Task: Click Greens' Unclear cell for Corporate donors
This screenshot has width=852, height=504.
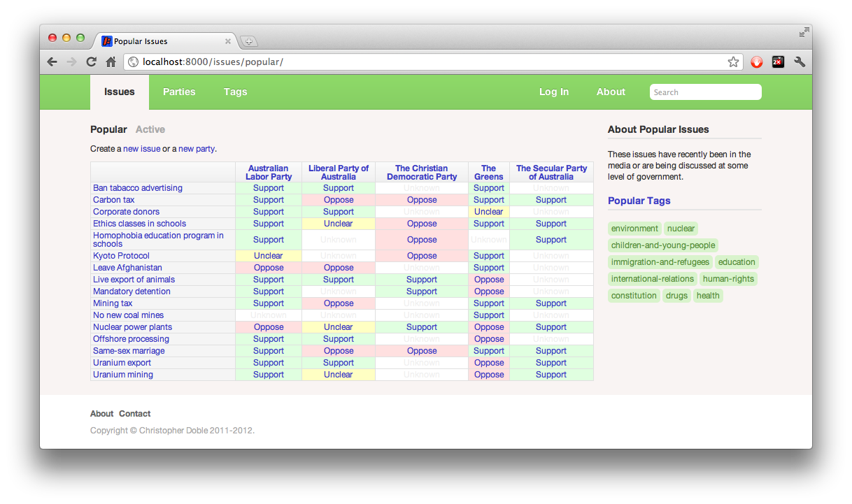Action: coord(489,212)
